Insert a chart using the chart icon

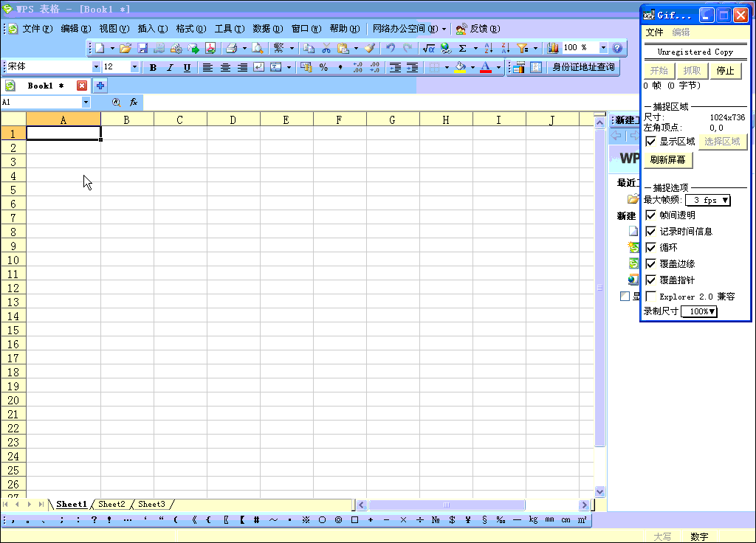point(553,48)
